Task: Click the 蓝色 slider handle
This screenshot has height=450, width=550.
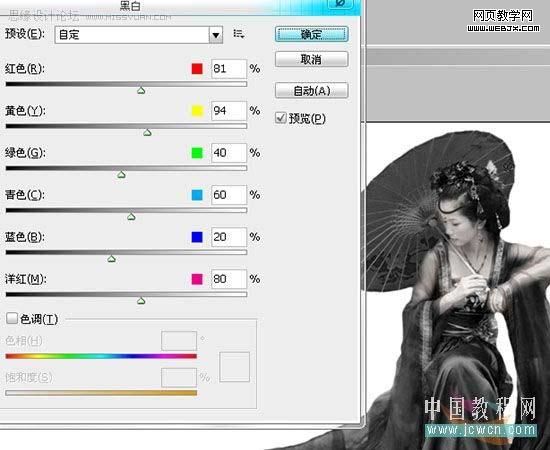Action: tap(112, 259)
